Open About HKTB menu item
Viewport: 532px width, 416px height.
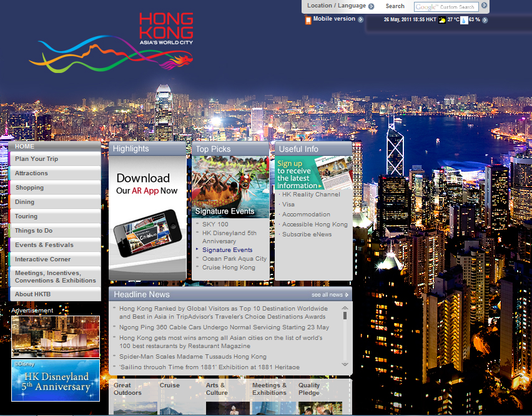coord(54,294)
